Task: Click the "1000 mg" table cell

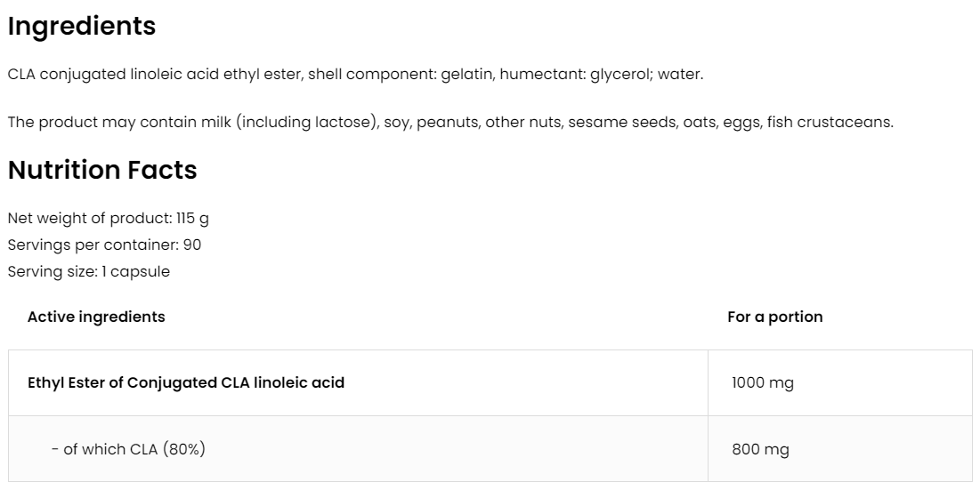Action: (x=762, y=383)
